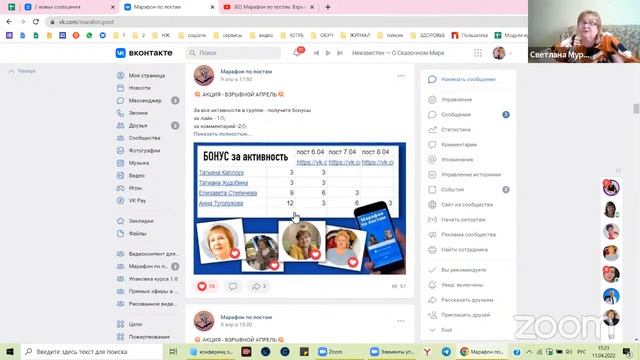Open Цели in left menu
640x360 pixels.
[135, 324]
